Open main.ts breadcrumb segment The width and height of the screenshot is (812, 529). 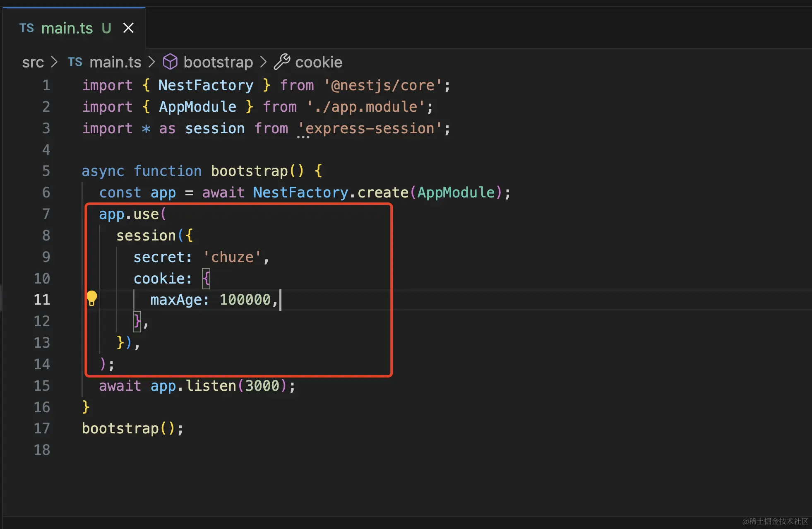115,62
